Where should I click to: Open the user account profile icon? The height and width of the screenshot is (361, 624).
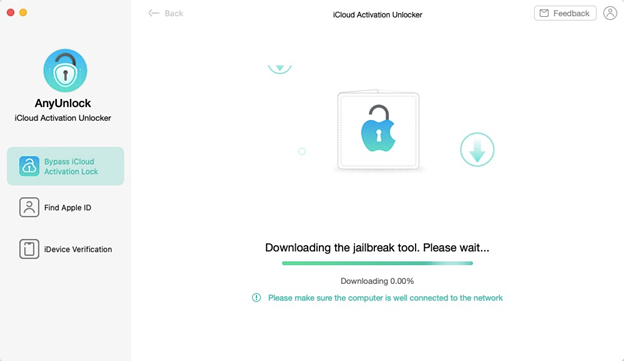click(610, 13)
